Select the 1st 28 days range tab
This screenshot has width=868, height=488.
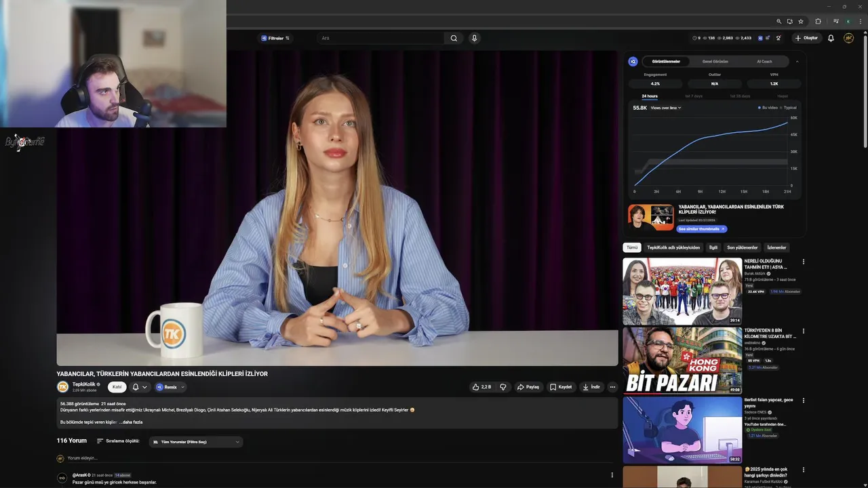pos(740,96)
